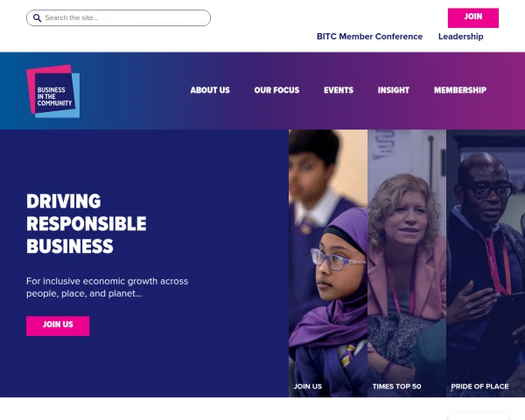Screen dimensions: 525x420
Task: Click the pink JOIN button at top
Action: coord(473,17)
